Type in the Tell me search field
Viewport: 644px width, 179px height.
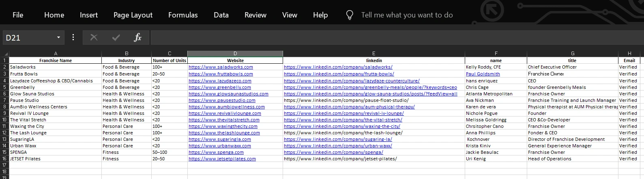[x=407, y=15]
